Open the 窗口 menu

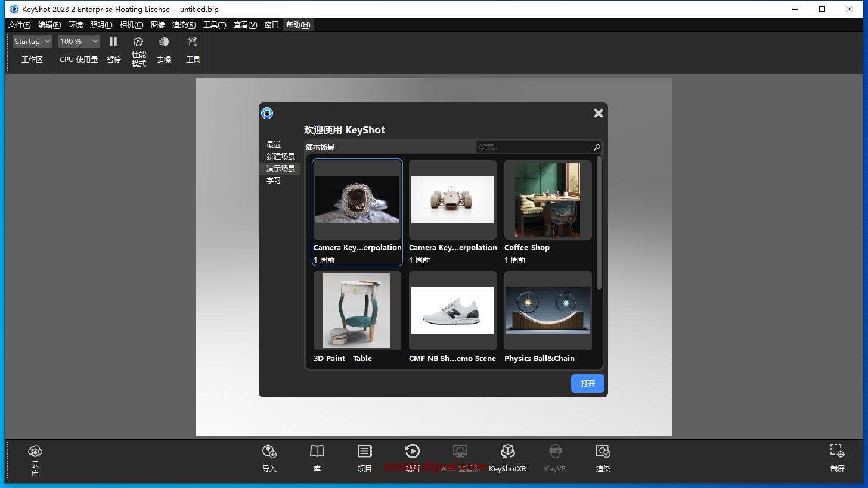272,25
